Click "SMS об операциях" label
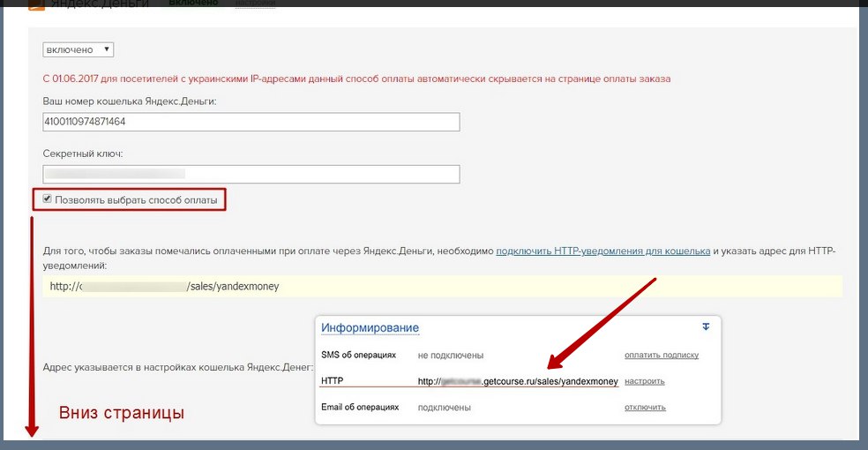 [359, 355]
